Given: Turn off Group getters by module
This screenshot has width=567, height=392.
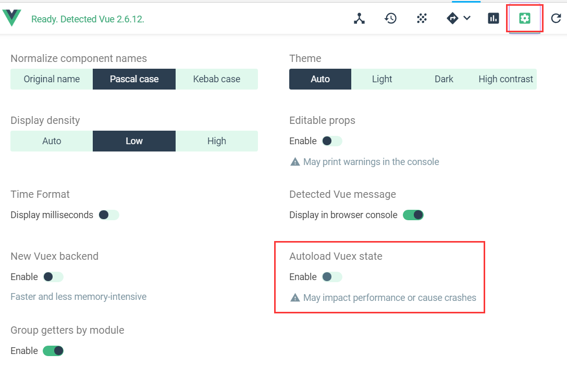Looking at the screenshot, I should click(x=53, y=351).
